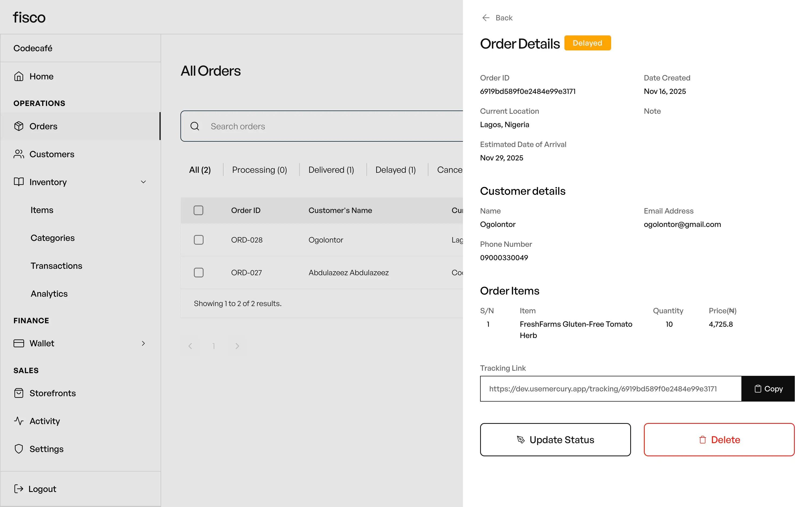812x507 pixels.
Task: Check the checkbox next to ORD-027
Action: pos(198,273)
